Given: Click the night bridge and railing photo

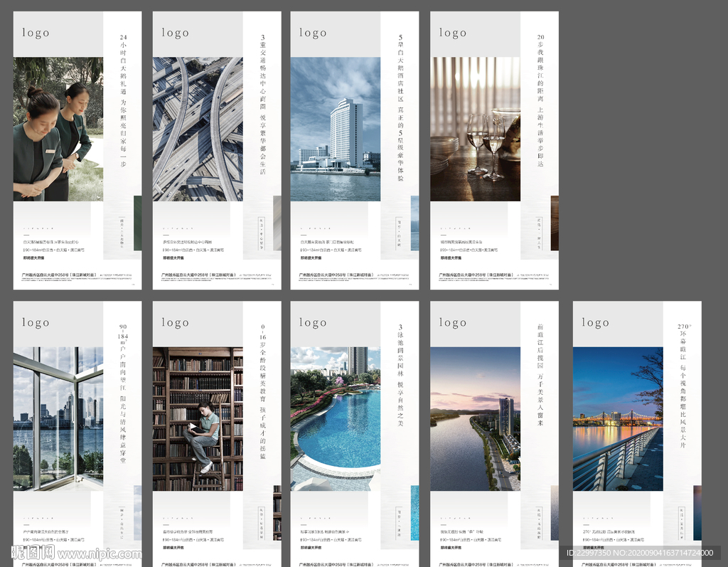Looking at the screenshot, I should pos(617,418).
